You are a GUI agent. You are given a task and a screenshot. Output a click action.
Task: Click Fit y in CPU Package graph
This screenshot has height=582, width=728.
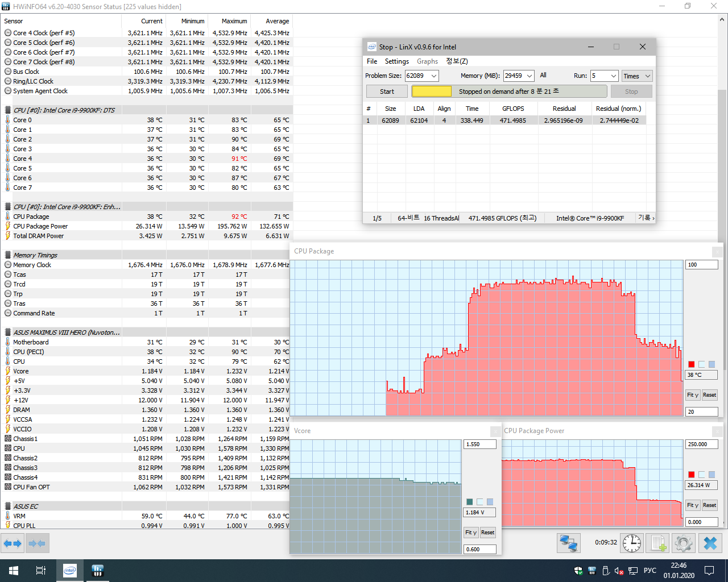pyautogui.click(x=693, y=395)
